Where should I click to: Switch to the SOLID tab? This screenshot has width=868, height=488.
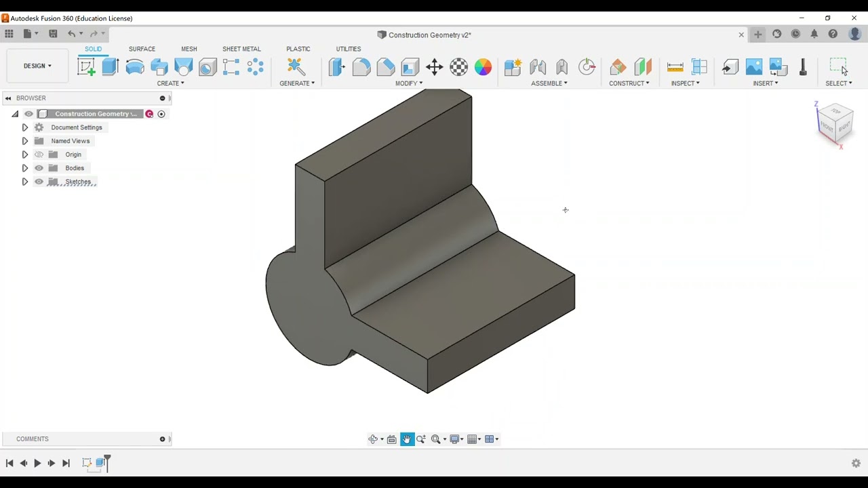tap(93, 49)
